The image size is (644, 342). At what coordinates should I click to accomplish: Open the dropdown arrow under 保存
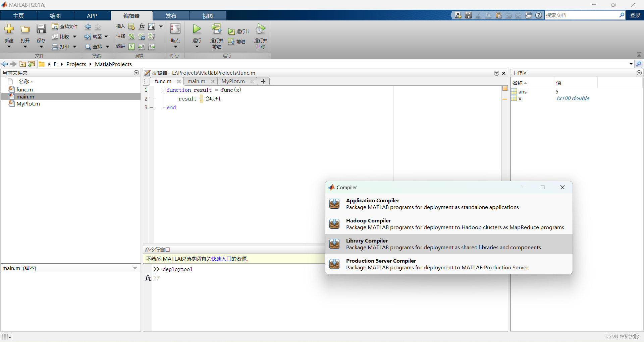(41, 47)
